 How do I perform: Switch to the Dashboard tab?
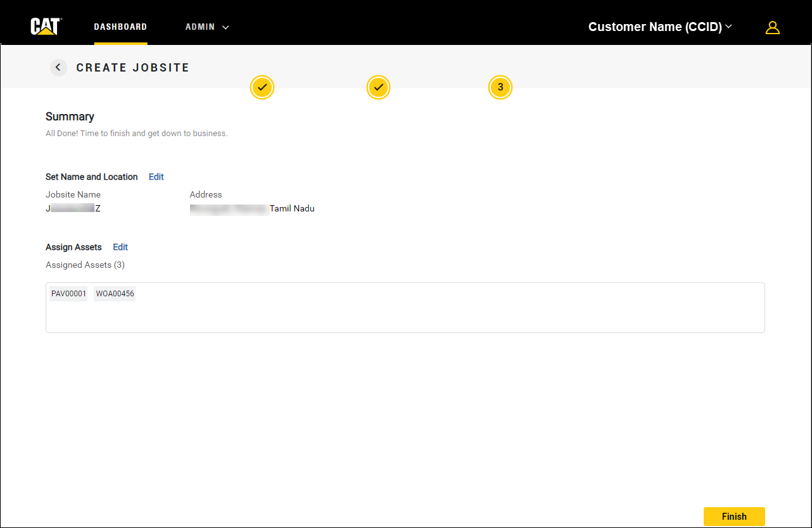click(120, 27)
